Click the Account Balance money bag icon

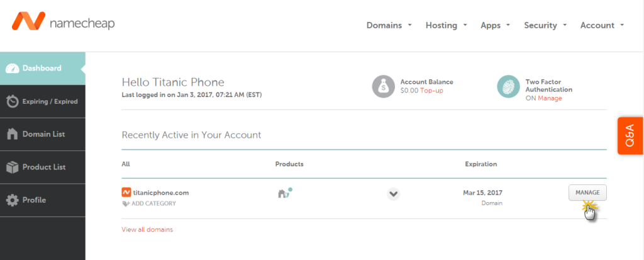[x=384, y=86]
